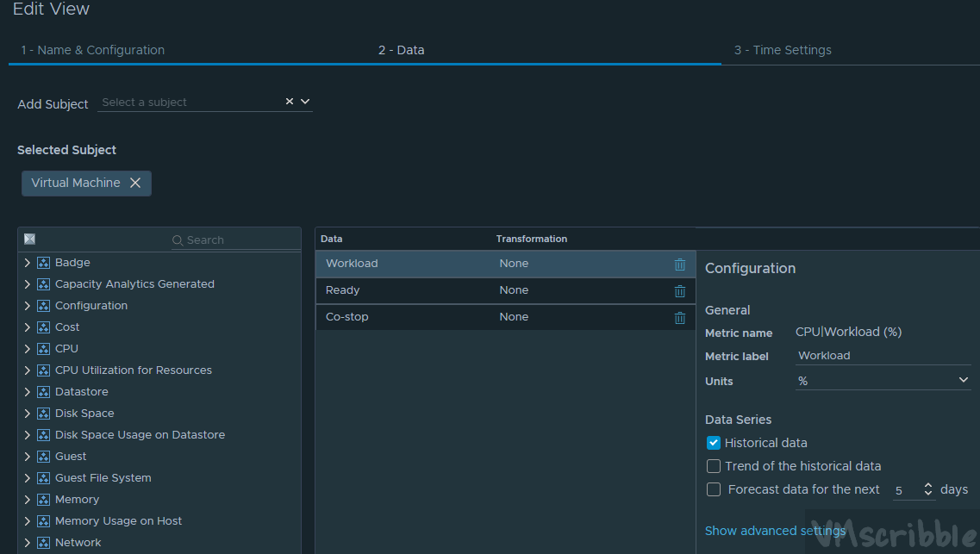Click trash icon for Ready metric

[680, 291]
